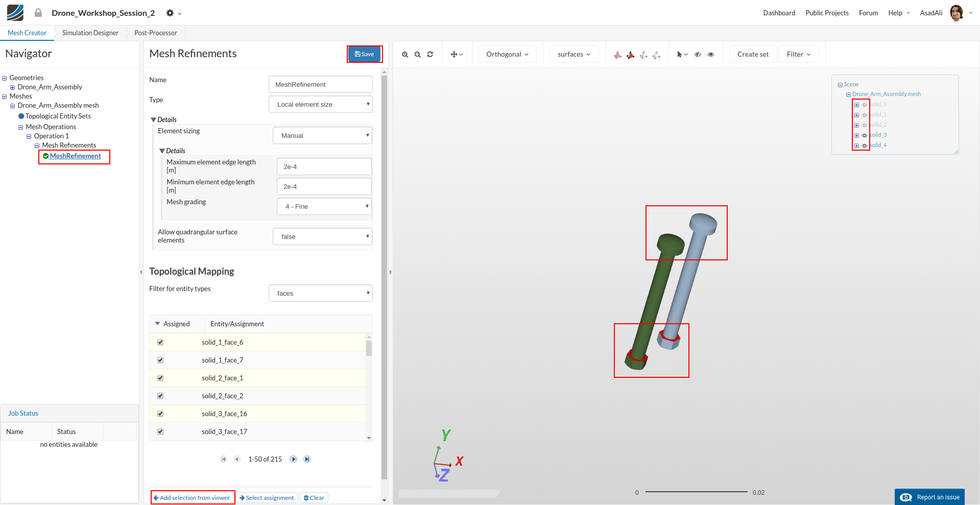Click the Y axis label on orientation triad
The height and width of the screenshot is (505, 980).
click(446, 435)
